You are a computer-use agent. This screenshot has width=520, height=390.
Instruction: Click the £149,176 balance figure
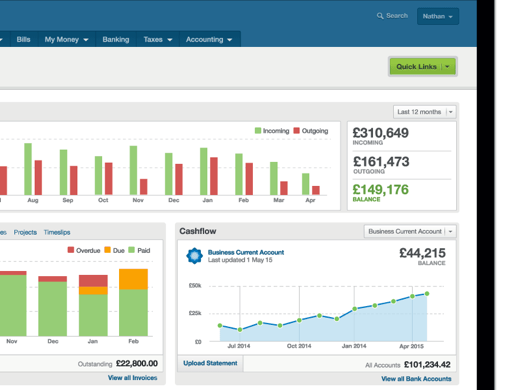tap(381, 190)
